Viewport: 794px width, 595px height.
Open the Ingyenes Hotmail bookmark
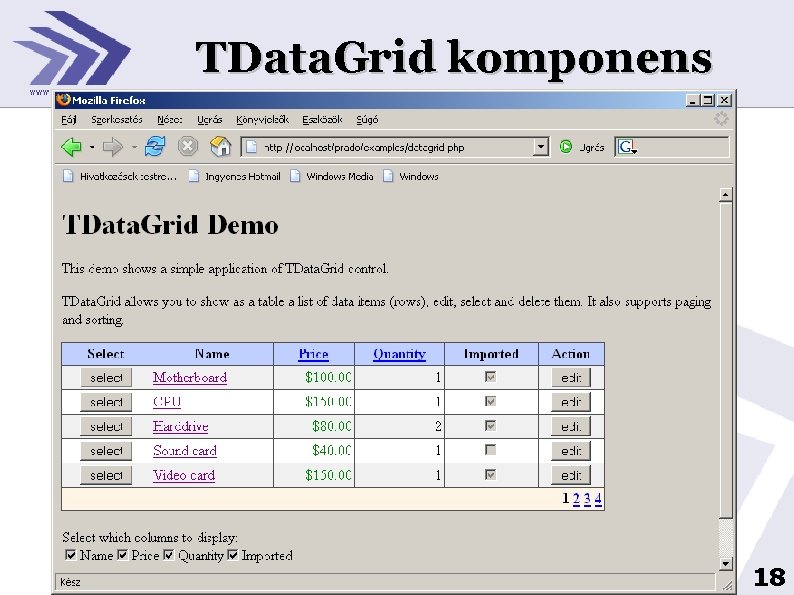234,176
